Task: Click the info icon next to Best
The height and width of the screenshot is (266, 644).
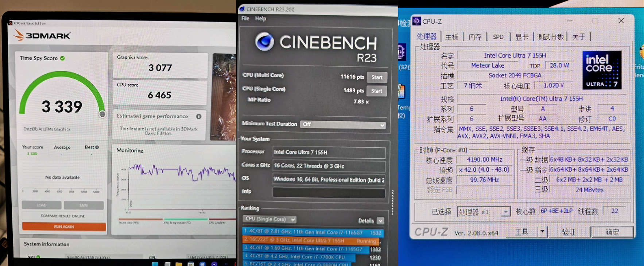Action: click(x=97, y=147)
